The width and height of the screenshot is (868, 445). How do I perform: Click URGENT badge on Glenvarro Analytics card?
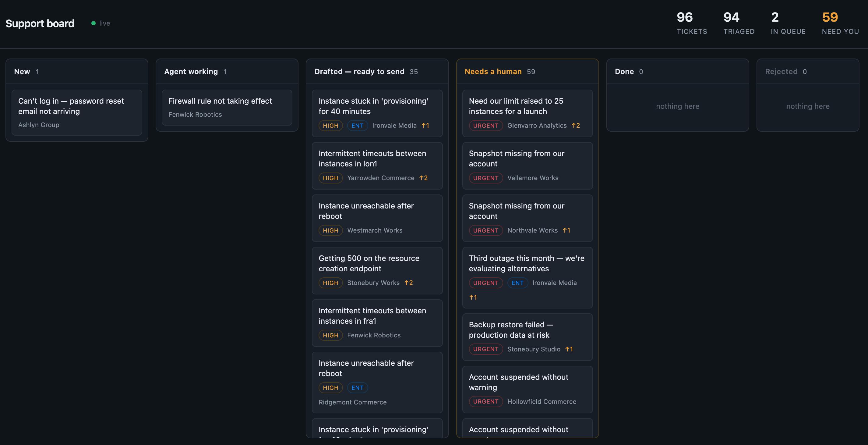click(x=485, y=125)
